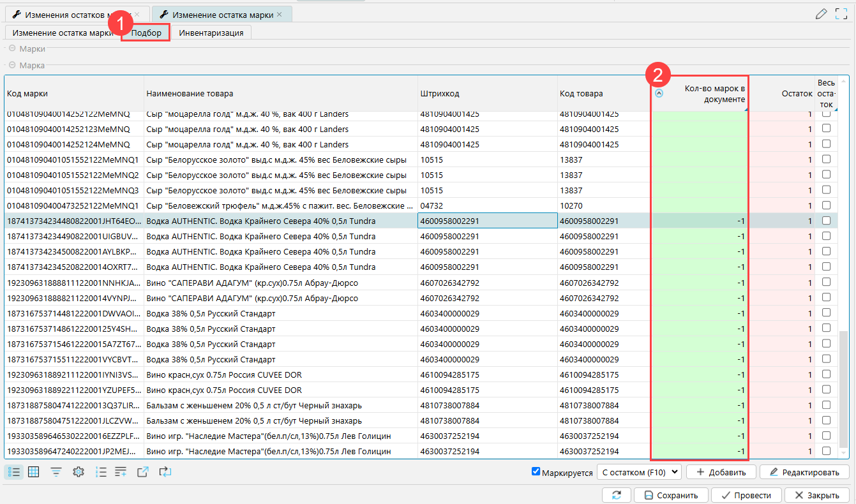This screenshot has width=856, height=504.
Task: Click the pencil edit icon at top right
Action: coord(822,14)
